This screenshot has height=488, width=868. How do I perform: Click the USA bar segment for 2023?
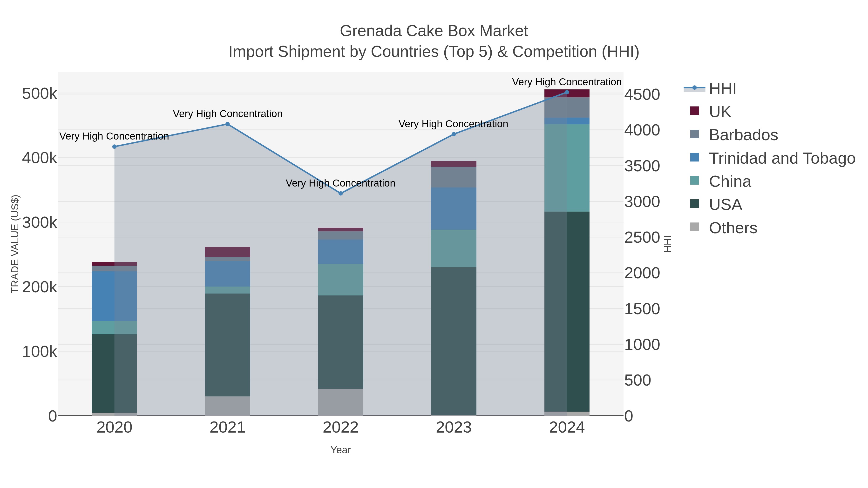(454, 341)
